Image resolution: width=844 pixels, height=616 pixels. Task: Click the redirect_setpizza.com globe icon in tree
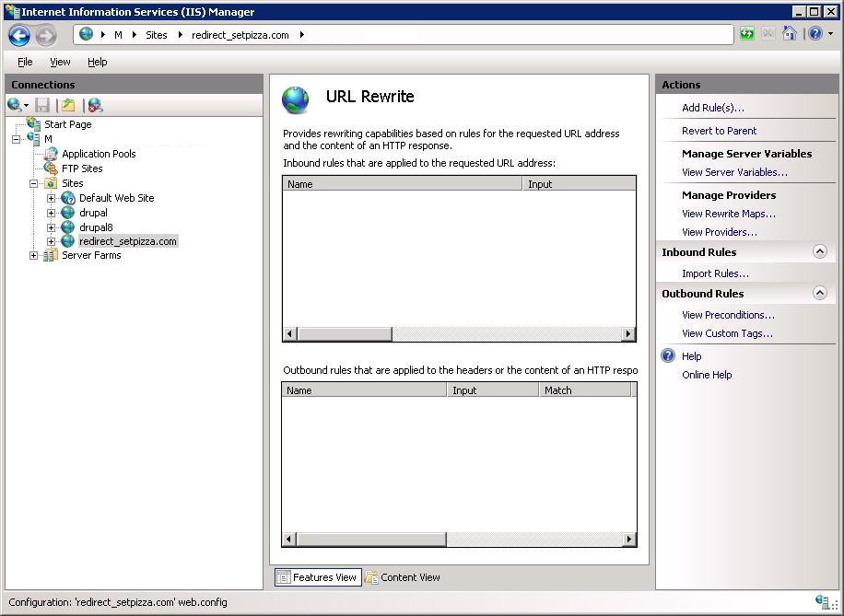coord(68,241)
